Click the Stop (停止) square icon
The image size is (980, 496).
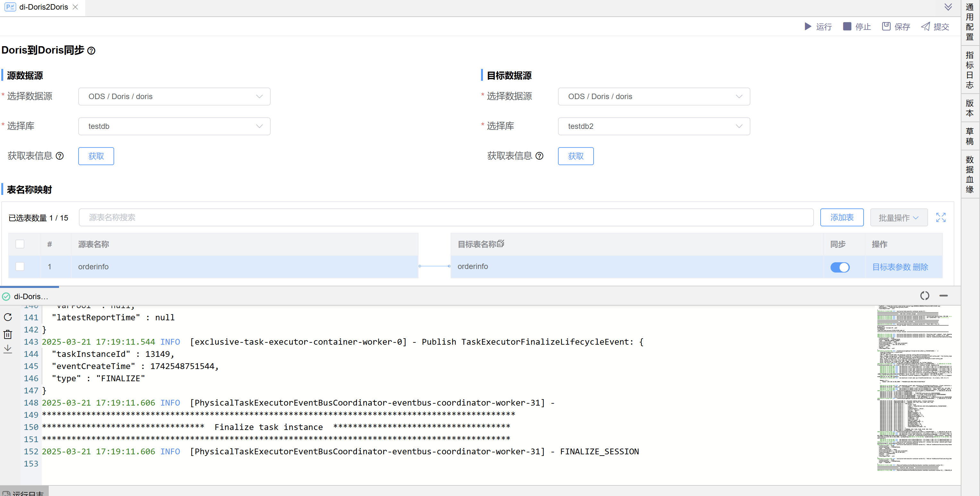[x=847, y=27]
